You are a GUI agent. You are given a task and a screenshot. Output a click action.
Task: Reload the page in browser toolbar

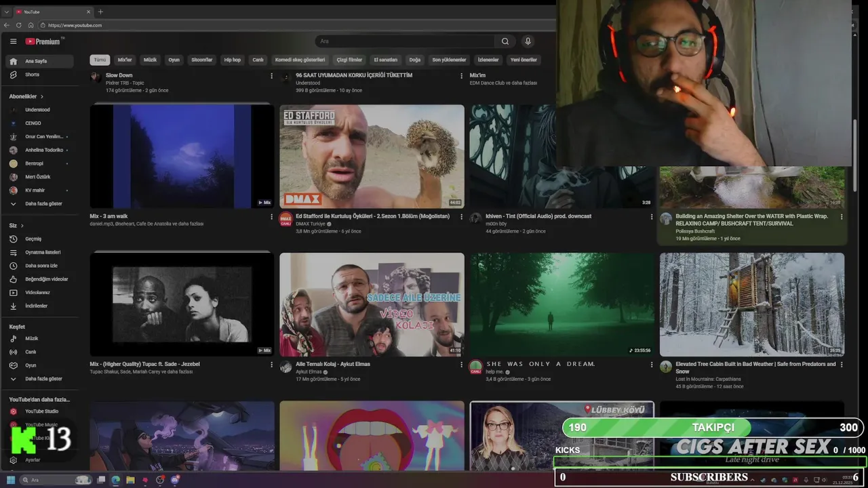pyautogui.click(x=19, y=25)
